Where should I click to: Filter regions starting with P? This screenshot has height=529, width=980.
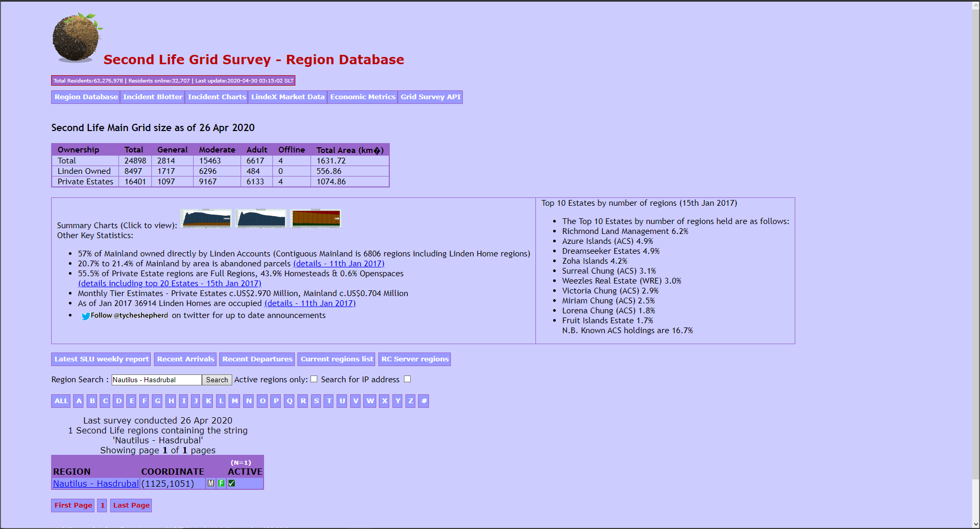point(276,401)
